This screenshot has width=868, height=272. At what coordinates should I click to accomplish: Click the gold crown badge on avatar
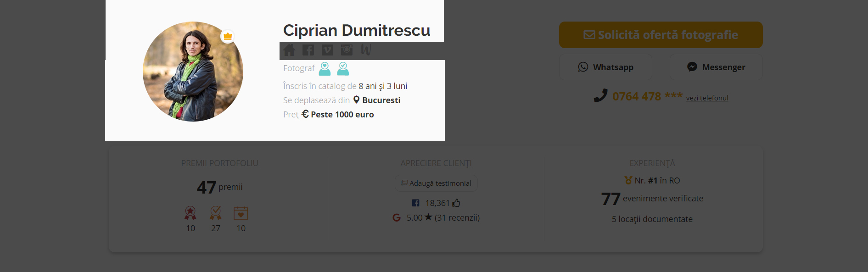click(x=227, y=36)
